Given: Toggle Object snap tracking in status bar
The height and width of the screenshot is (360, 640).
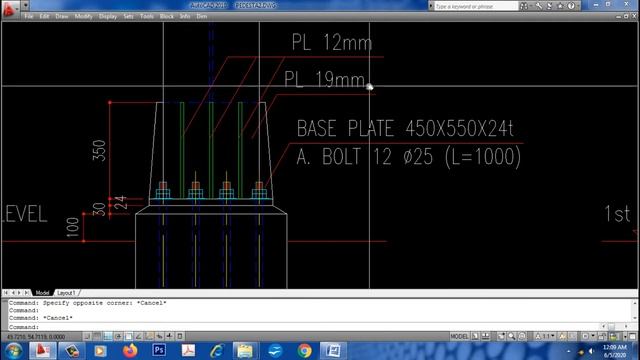Looking at the screenshot, I should point(138,336).
